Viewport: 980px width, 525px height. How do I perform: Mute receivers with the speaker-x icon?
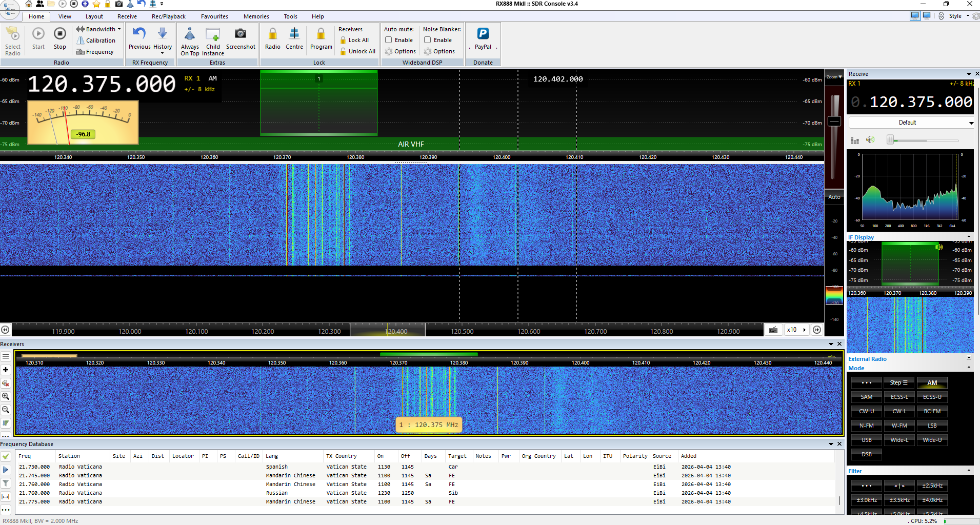(x=6, y=383)
